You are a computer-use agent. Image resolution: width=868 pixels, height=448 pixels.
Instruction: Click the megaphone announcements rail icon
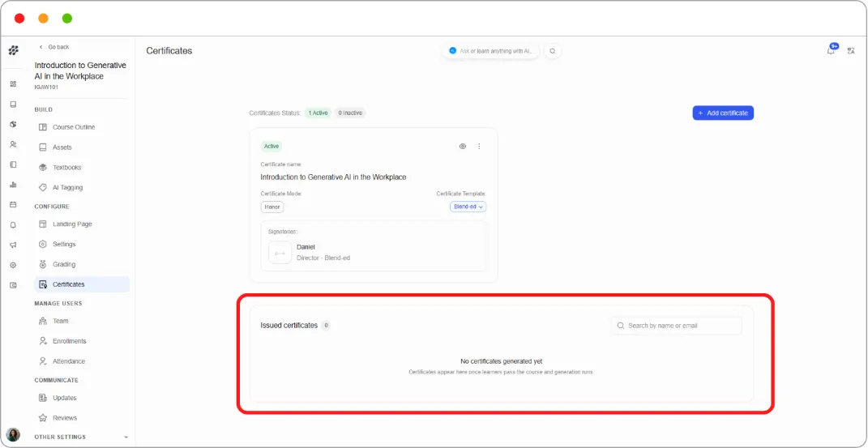(x=13, y=245)
